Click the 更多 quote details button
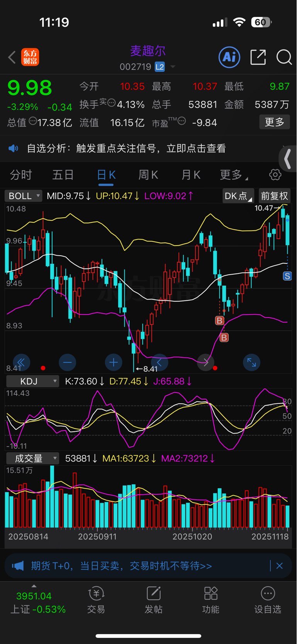This screenshot has height=644, width=297. click(x=275, y=122)
